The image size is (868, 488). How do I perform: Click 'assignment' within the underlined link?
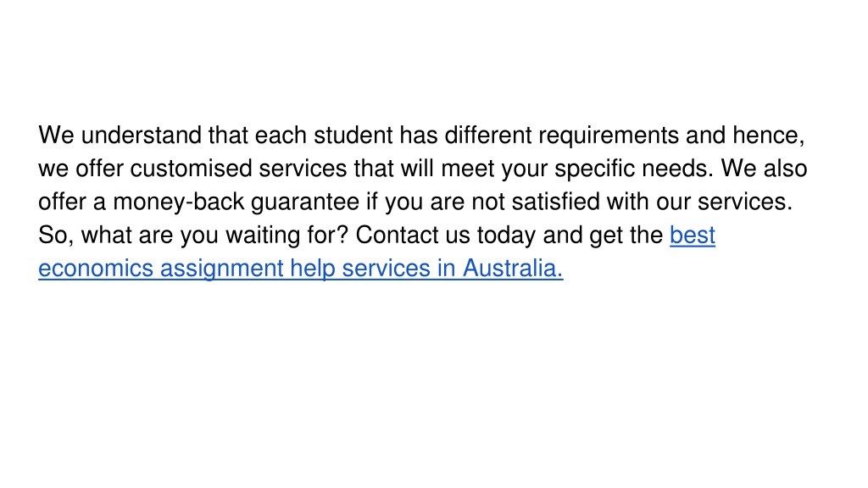(x=222, y=269)
